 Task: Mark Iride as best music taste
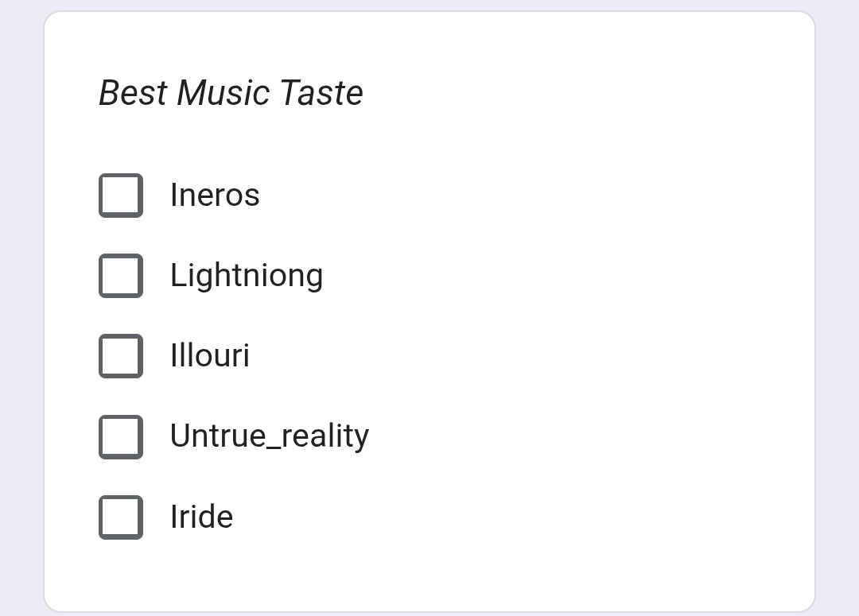(121, 517)
